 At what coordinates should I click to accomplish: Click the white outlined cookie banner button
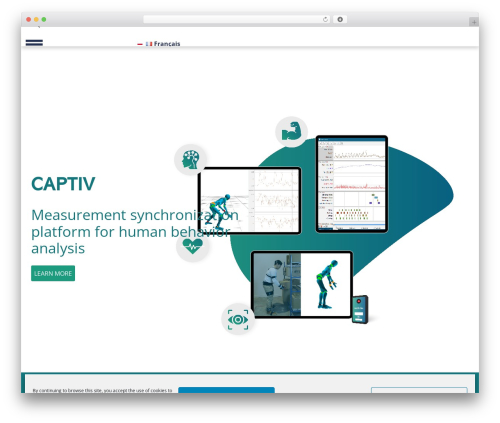[x=419, y=390]
